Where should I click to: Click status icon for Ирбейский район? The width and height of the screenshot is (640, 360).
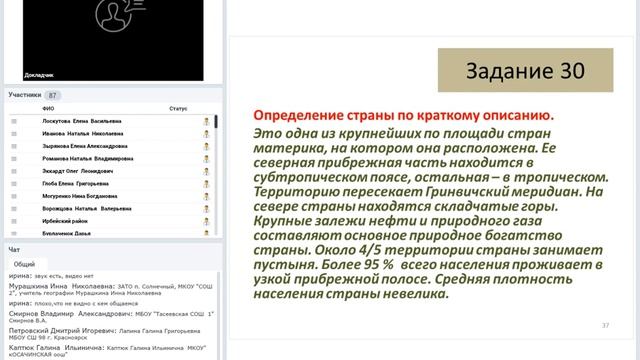[x=206, y=221]
